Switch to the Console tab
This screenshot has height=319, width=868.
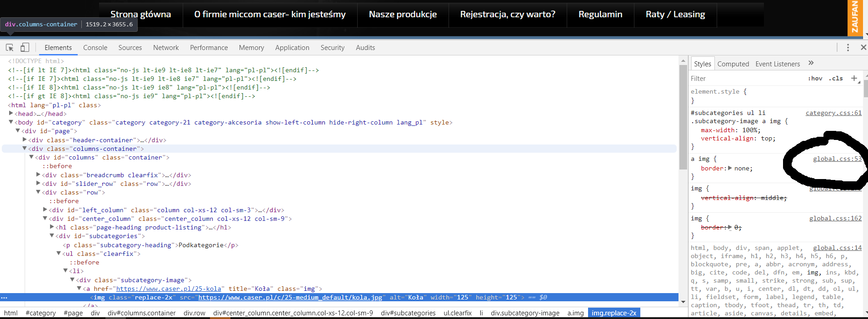pyautogui.click(x=95, y=48)
